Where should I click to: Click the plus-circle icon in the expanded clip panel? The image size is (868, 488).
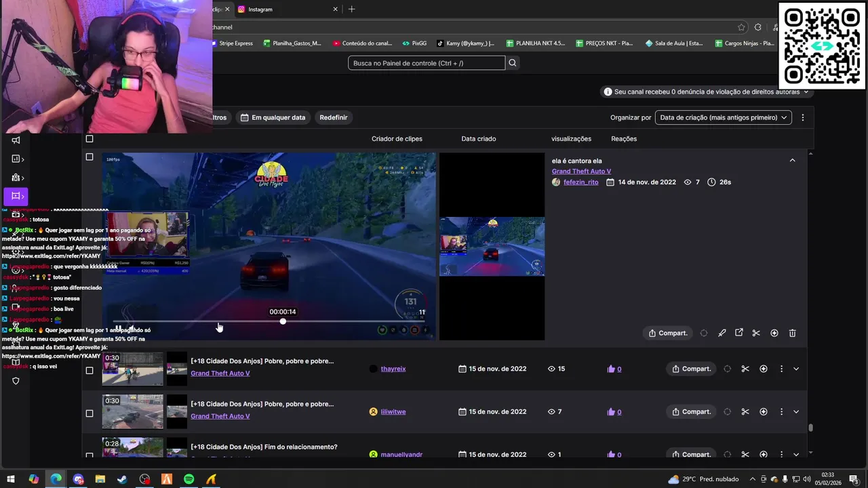click(774, 333)
